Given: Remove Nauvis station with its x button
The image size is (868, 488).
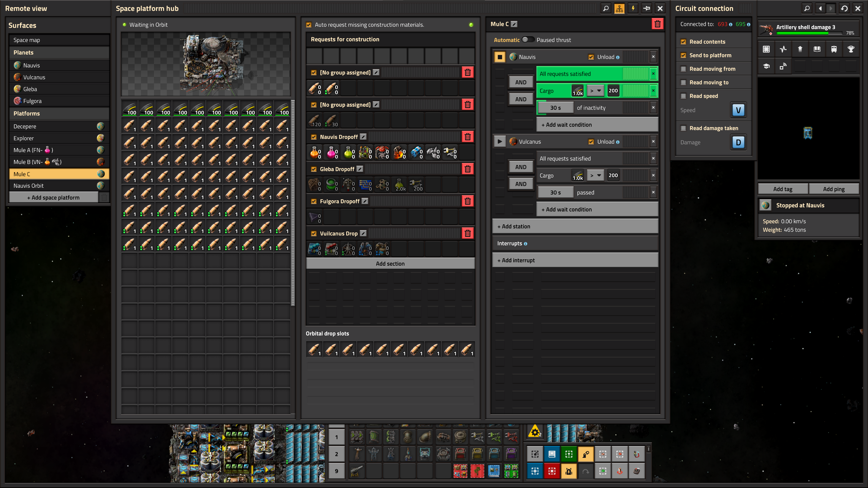Looking at the screenshot, I should [x=653, y=57].
